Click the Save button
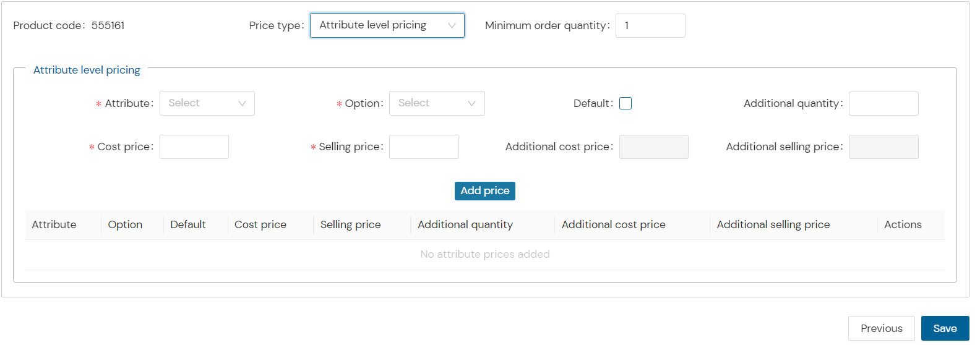Viewport: 980px width, 345px height. pos(945,328)
